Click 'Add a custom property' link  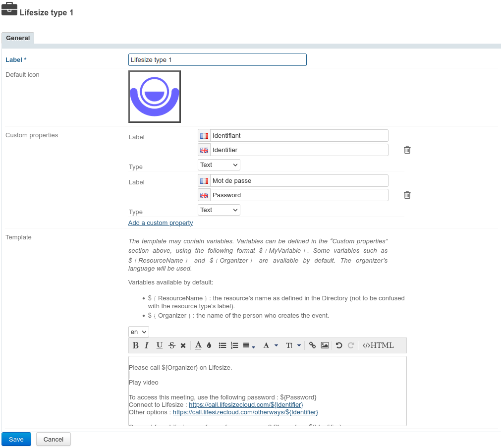click(161, 223)
